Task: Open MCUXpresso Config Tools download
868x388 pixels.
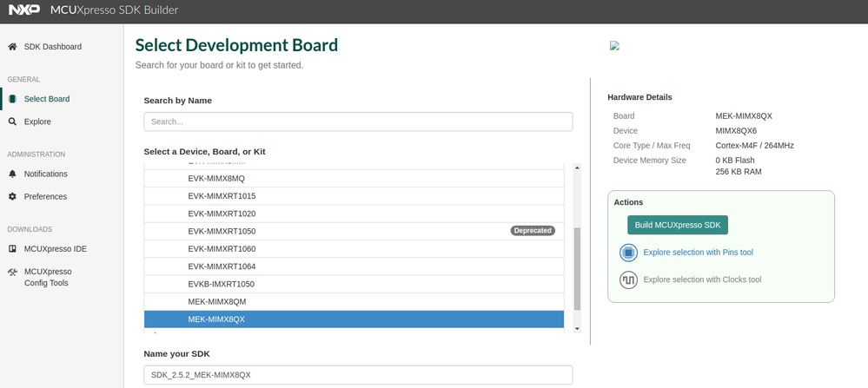Action: [x=48, y=278]
